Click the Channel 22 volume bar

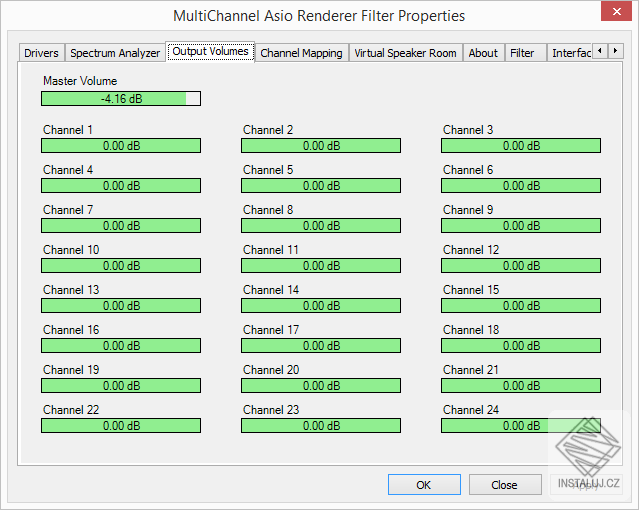tap(121, 425)
